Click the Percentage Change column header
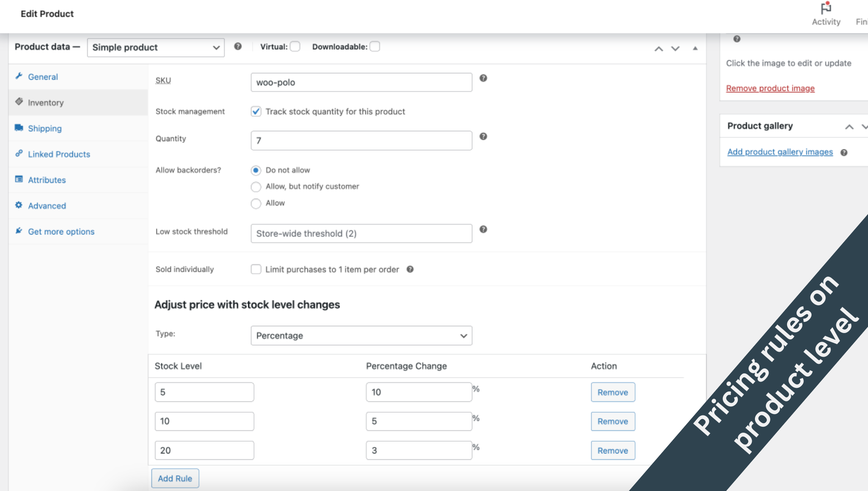 coord(406,366)
